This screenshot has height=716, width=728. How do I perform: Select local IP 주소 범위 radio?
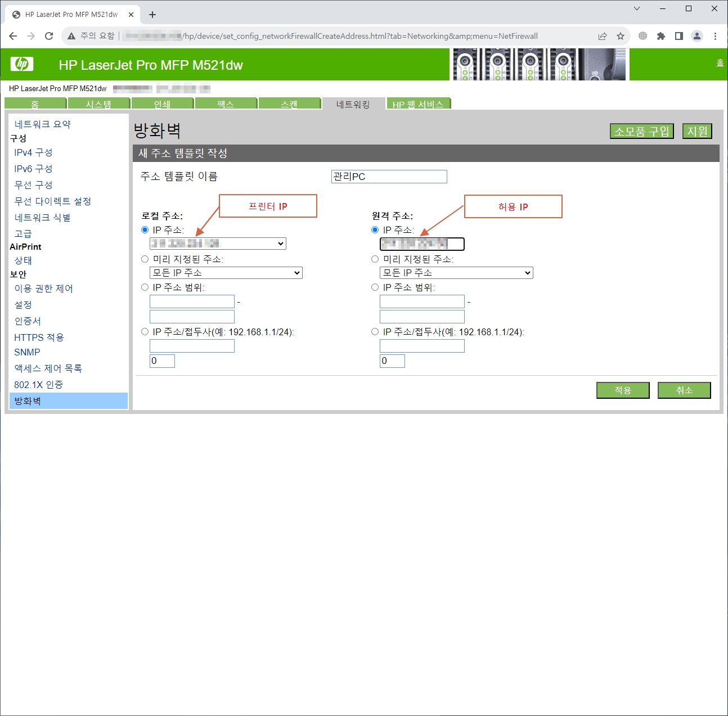tap(145, 287)
